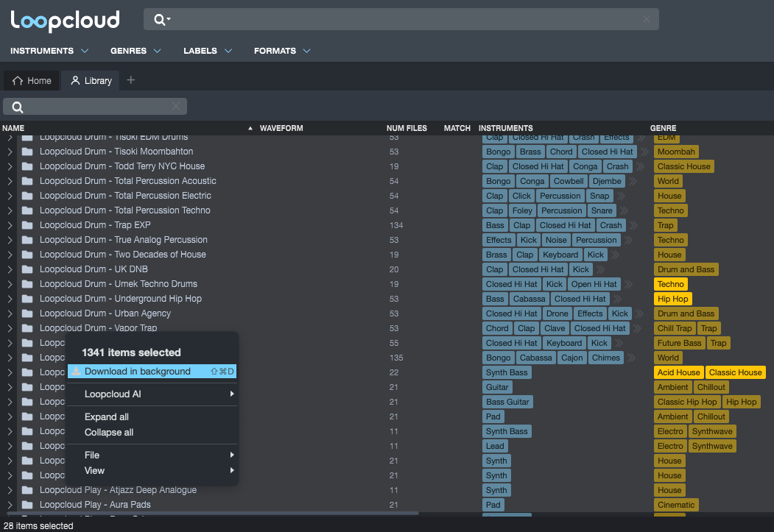Expand the Aura Pads folder
The image size is (774, 532).
point(10,504)
